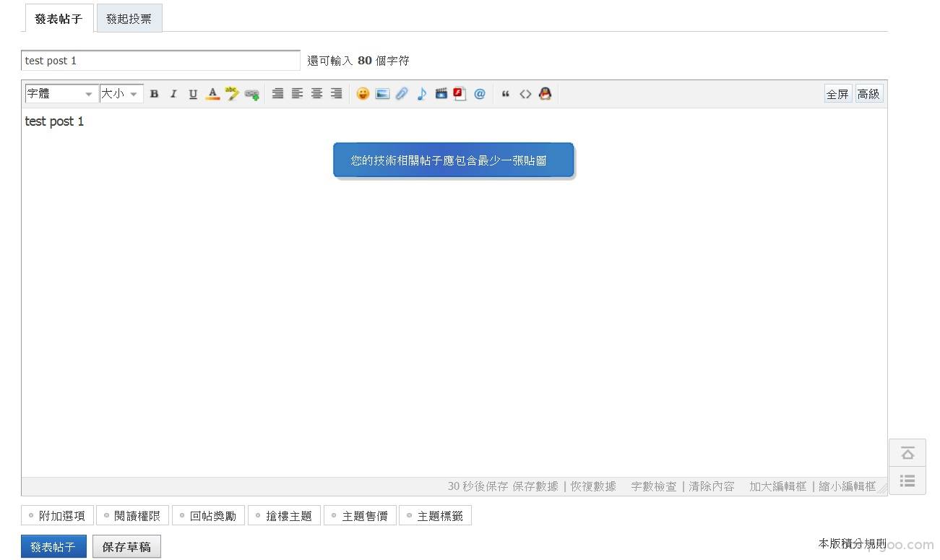Click the list icon below back-to-top

pos(907,481)
